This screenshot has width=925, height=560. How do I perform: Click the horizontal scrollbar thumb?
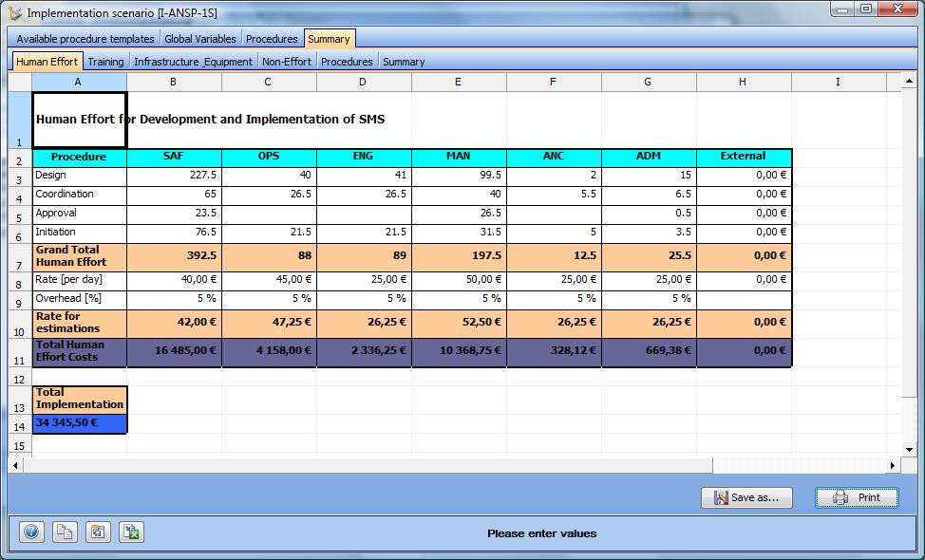tap(368, 465)
